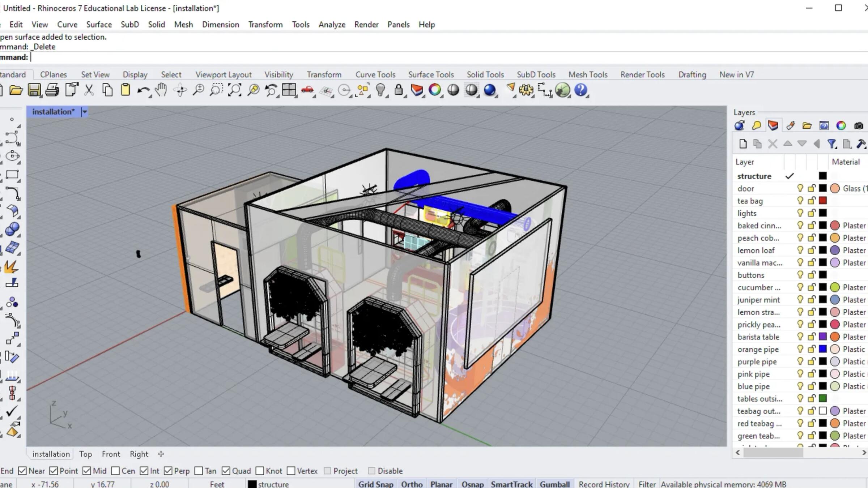Toggle SmartTrack in the status bar
This screenshot has width=868, height=488.
(511, 484)
